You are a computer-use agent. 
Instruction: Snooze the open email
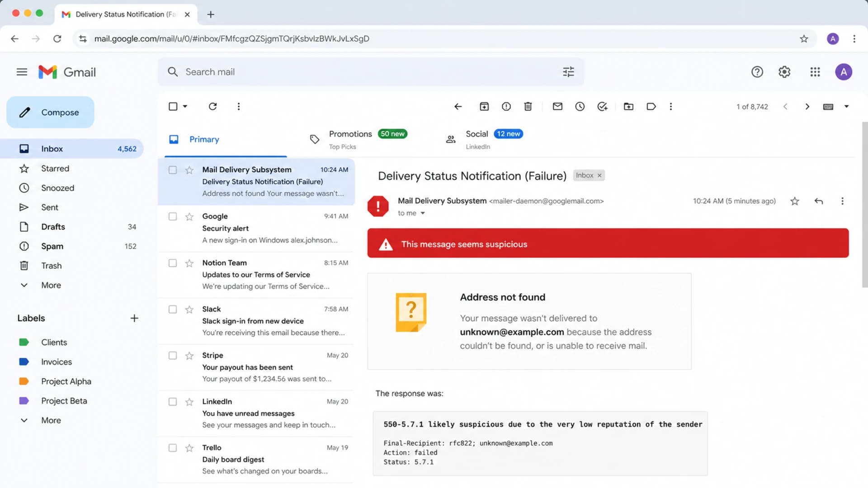coord(580,107)
